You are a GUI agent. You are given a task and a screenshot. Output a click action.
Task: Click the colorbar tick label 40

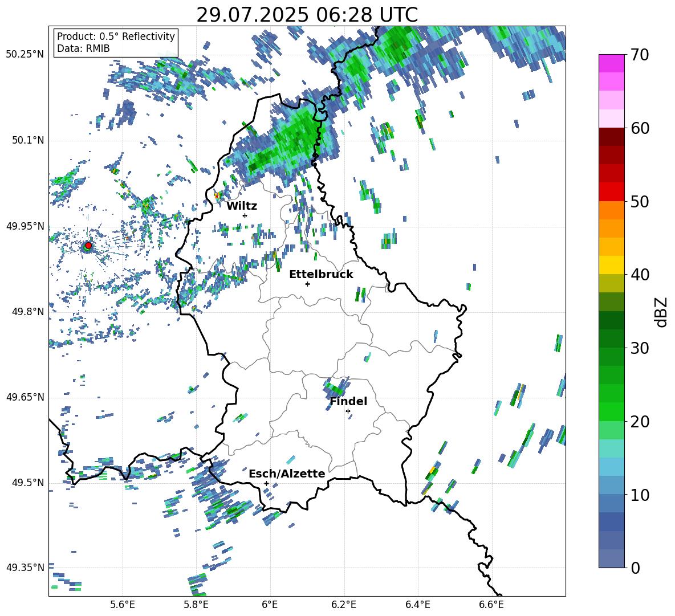click(x=640, y=275)
